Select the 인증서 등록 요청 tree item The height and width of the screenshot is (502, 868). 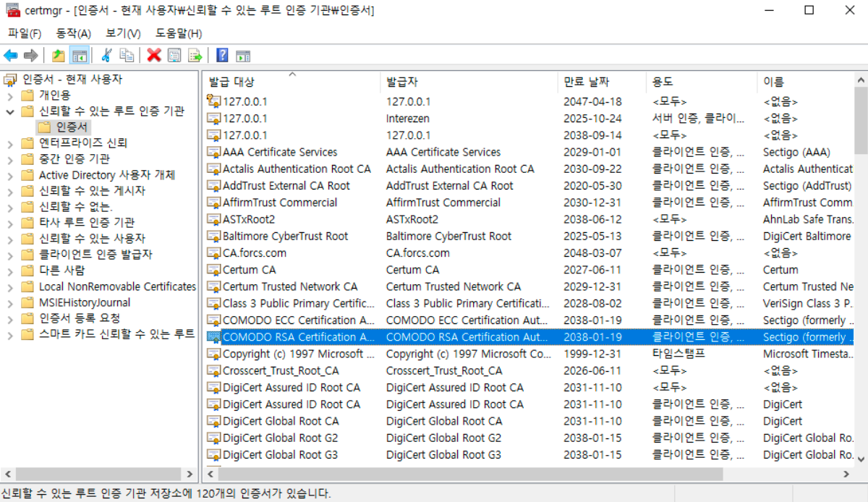pos(80,318)
